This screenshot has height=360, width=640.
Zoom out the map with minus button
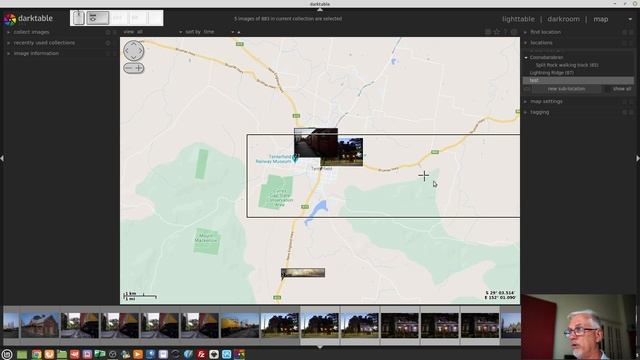128,68
